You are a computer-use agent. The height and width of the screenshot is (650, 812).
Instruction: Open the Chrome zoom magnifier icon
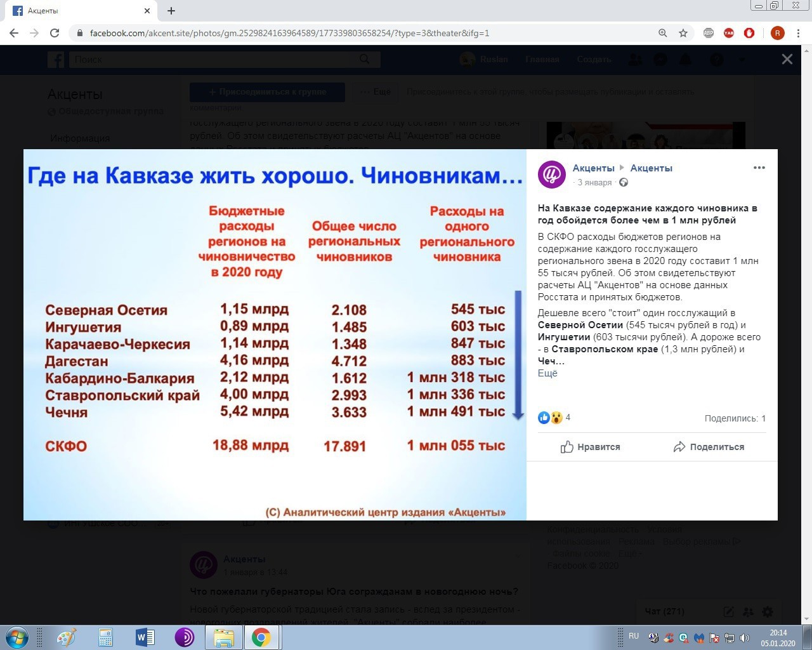(x=663, y=33)
